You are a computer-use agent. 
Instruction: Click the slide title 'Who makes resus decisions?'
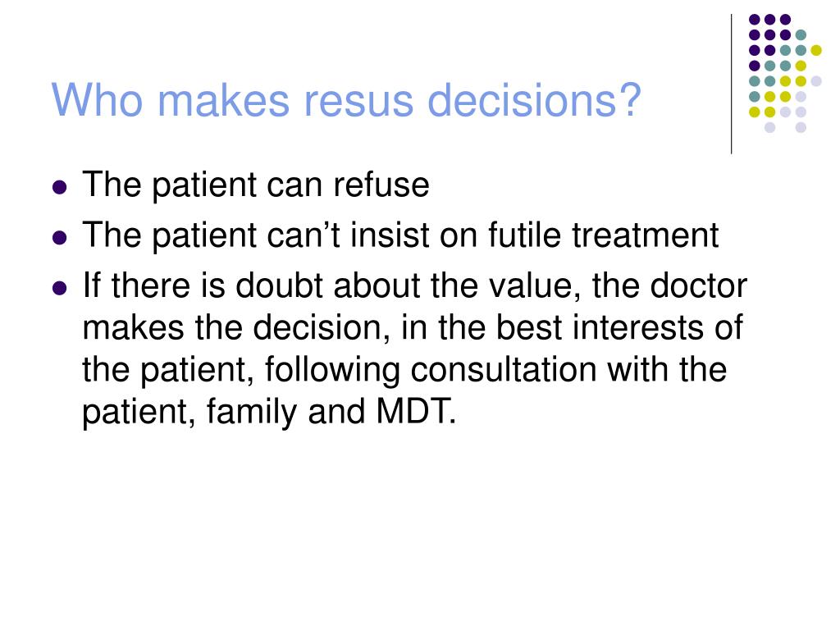coord(346,100)
